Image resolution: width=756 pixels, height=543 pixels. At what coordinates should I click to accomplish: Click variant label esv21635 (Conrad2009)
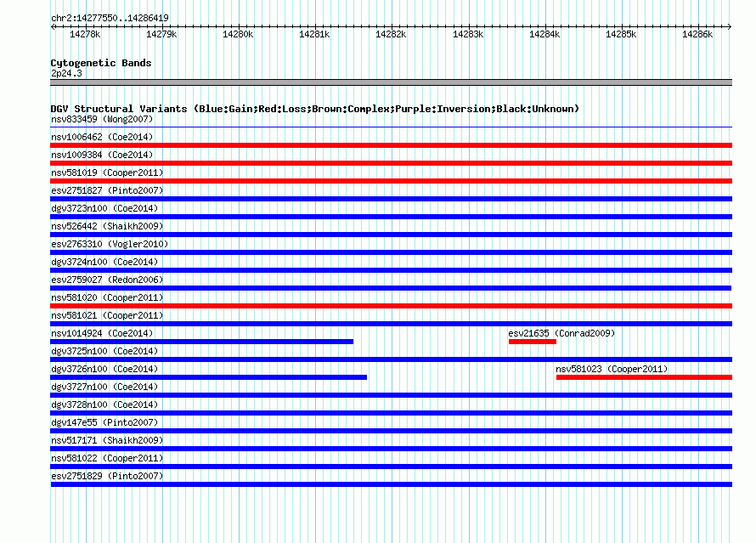(561, 333)
